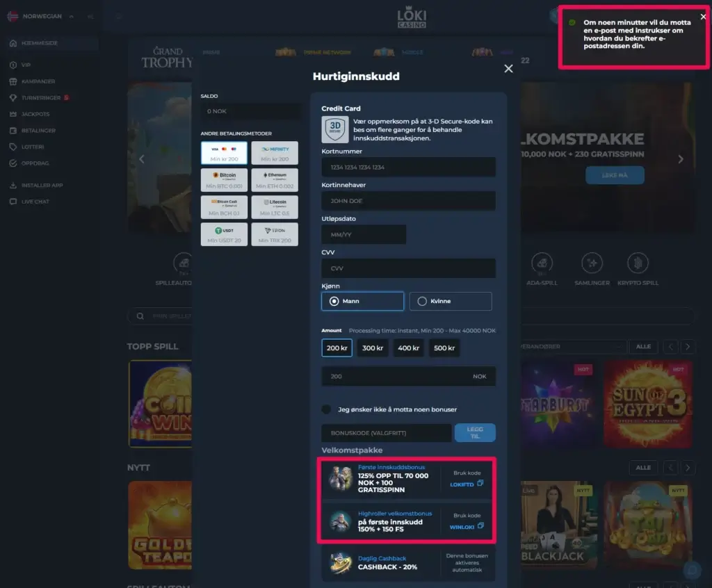Expand the Norwegian language dropdown

click(x=42, y=16)
